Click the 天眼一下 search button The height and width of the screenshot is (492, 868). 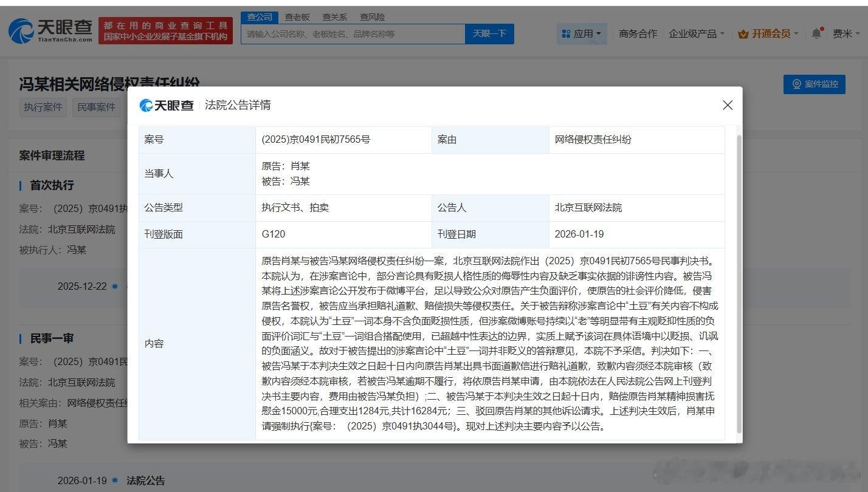click(x=490, y=33)
